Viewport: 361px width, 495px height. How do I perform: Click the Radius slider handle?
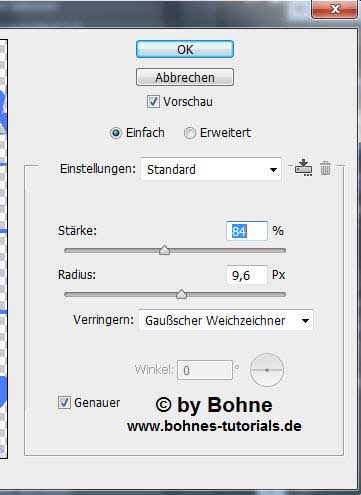click(x=181, y=294)
